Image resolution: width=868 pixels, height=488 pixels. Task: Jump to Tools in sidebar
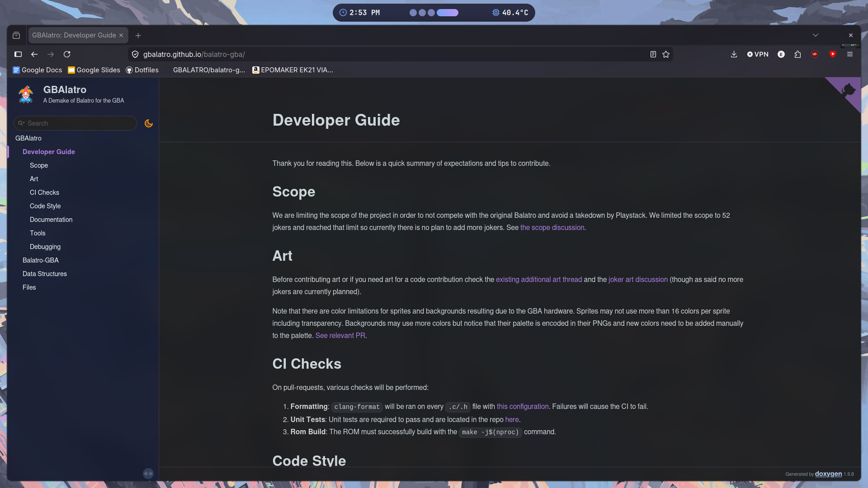tap(38, 233)
